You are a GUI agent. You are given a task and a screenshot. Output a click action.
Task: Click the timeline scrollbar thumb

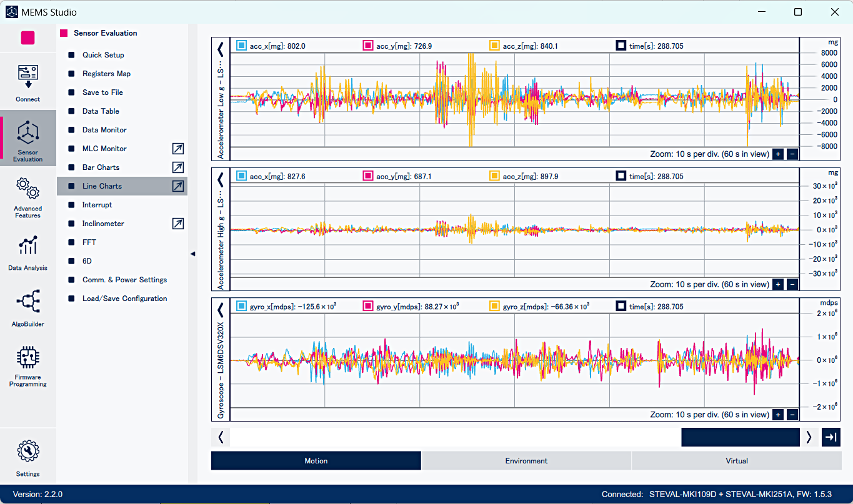(x=740, y=437)
